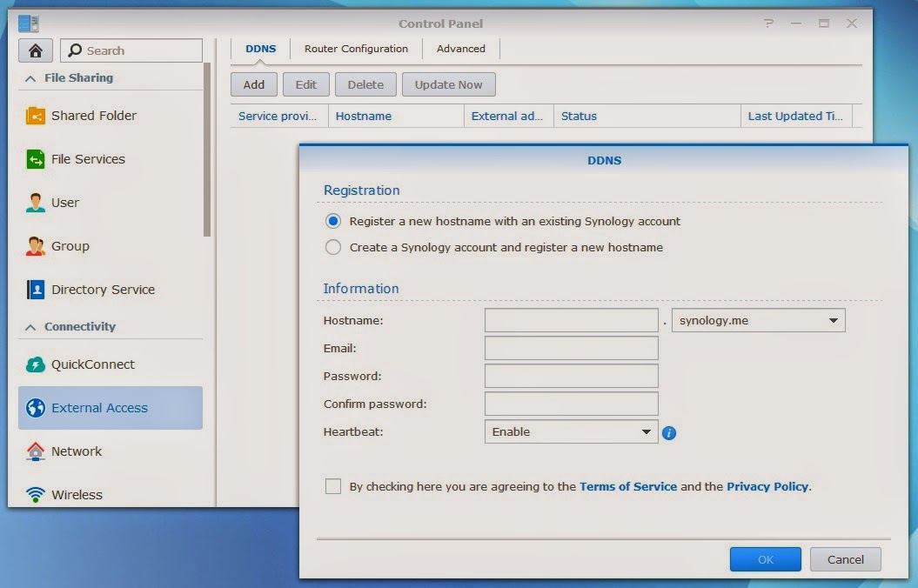
Task: Select Network label in sidebar
Action: (77, 451)
